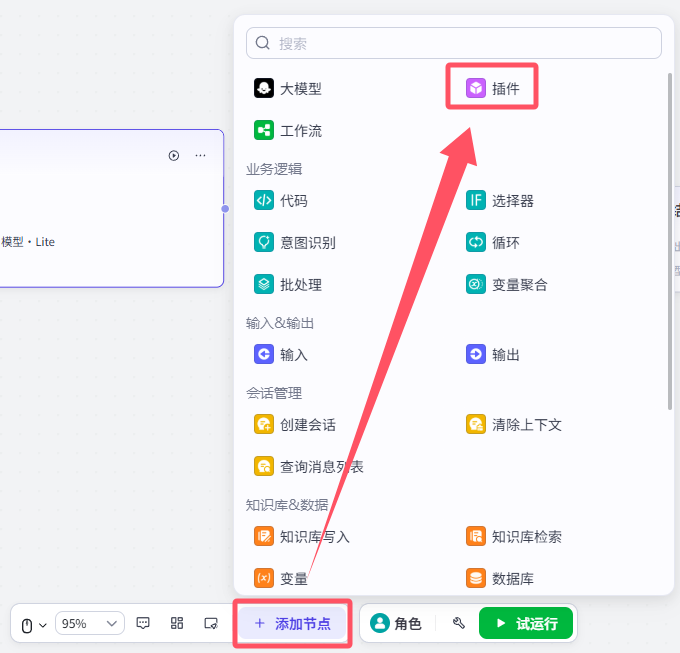The height and width of the screenshot is (653, 680).
Task: Insert the 数据库 database node
Action: coord(500,578)
